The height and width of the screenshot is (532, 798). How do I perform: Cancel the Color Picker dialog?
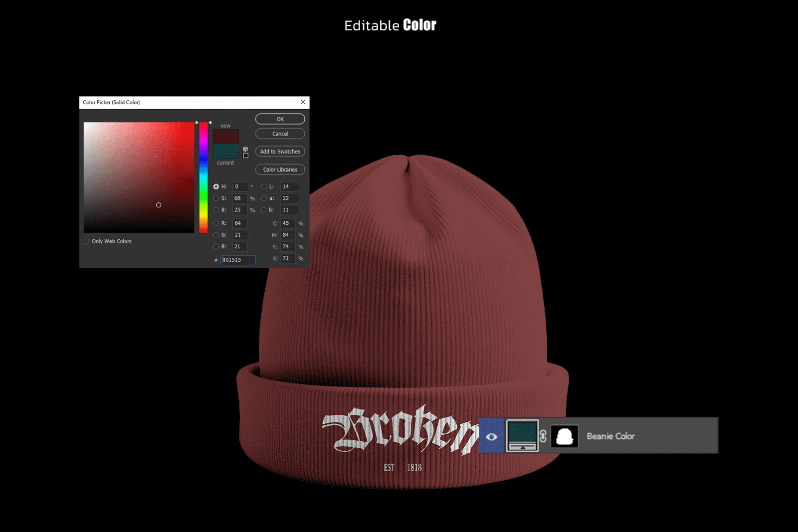coord(280,134)
